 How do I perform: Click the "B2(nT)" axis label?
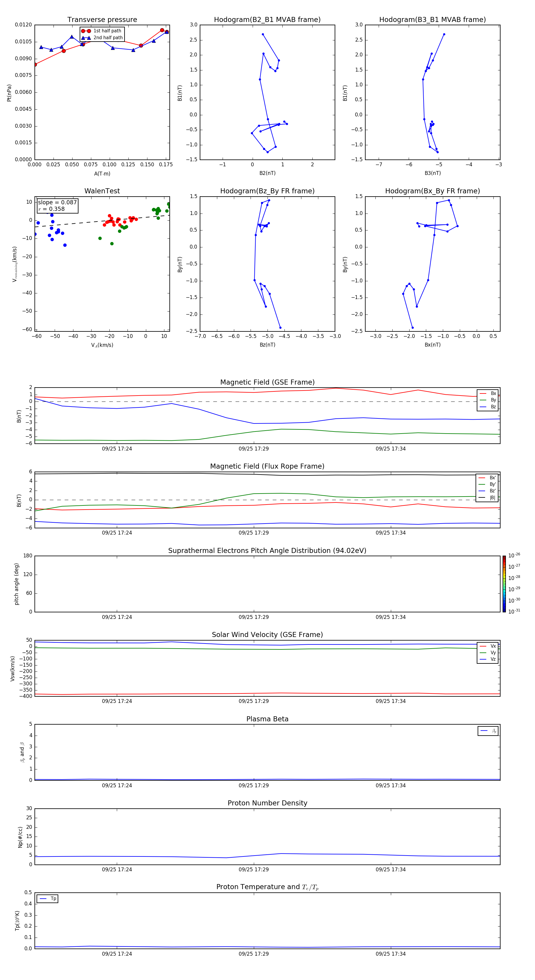click(x=267, y=173)
